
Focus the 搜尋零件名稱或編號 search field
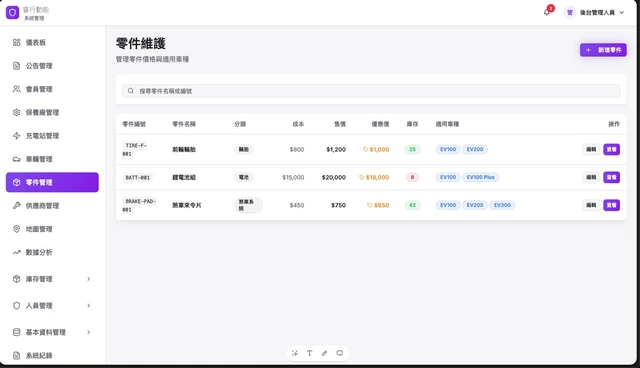(371, 91)
